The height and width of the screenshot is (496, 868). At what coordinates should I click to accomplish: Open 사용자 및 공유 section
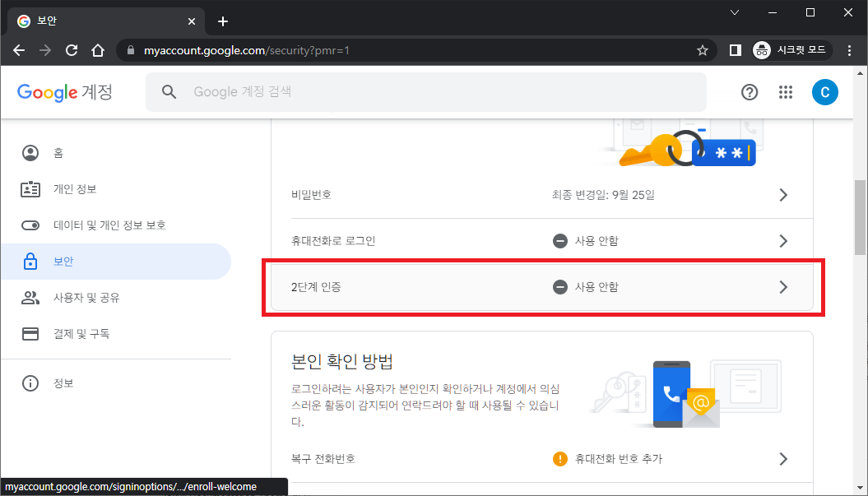(x=116, y=298)
